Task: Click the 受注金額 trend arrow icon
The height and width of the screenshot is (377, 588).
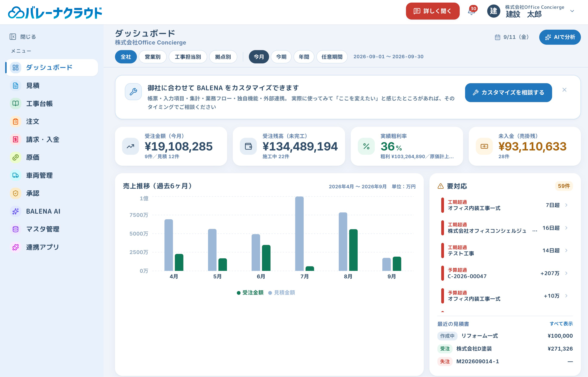Action: click(x=130, y=146)
